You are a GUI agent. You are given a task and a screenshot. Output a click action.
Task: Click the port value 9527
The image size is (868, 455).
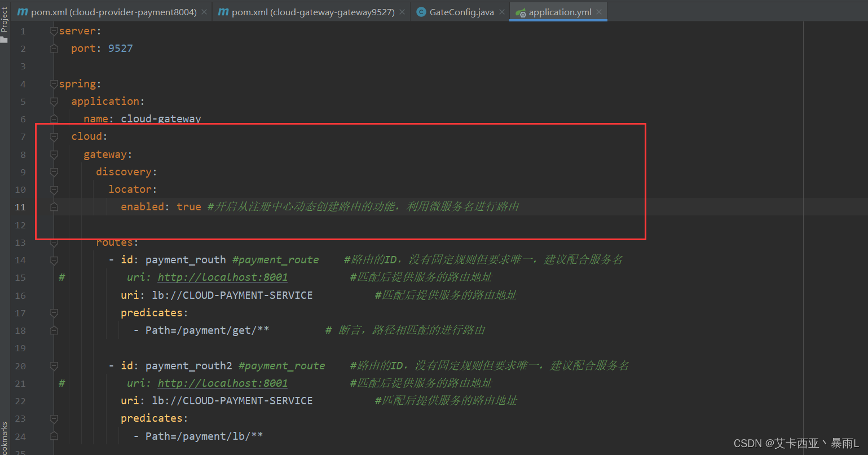pyautogui.click(x=121, y=48)
